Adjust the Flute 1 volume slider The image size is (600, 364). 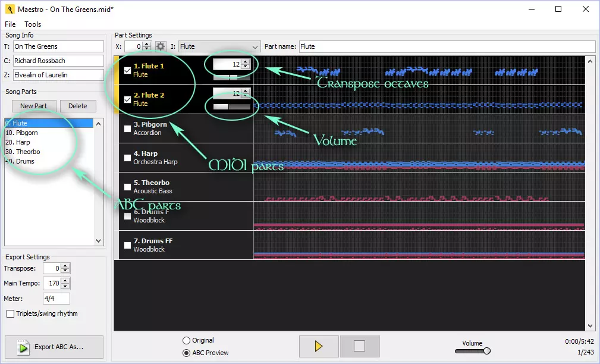(231, 78)
